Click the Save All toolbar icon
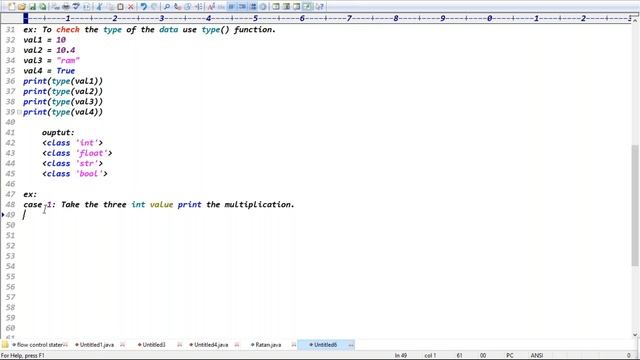 [42, 7]
